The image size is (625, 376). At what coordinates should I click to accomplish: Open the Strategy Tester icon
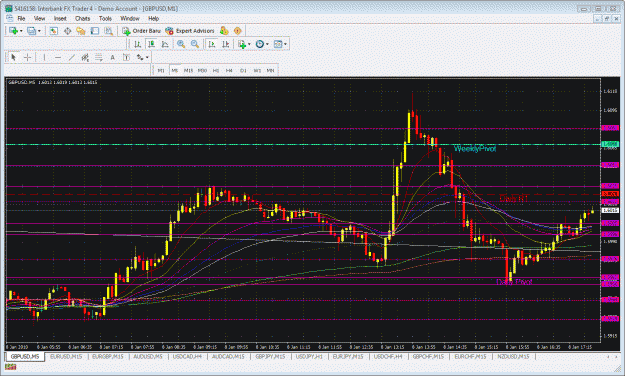click(x=108, y=31)
